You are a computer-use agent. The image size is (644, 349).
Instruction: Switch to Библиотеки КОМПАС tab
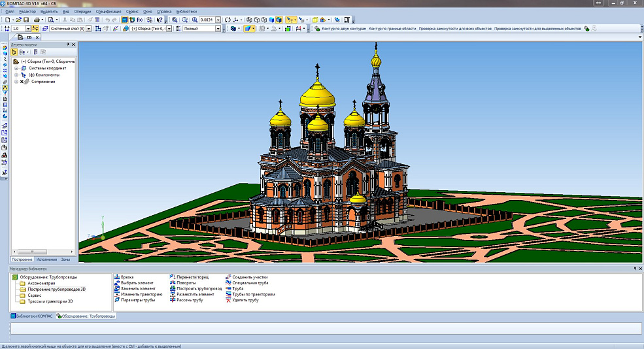pos(33,316)
